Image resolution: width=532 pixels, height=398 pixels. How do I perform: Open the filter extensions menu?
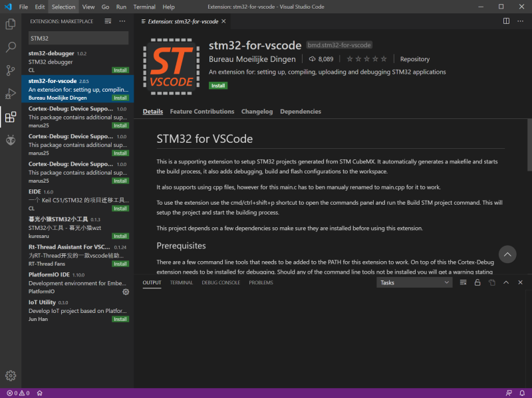pos(107,21)
